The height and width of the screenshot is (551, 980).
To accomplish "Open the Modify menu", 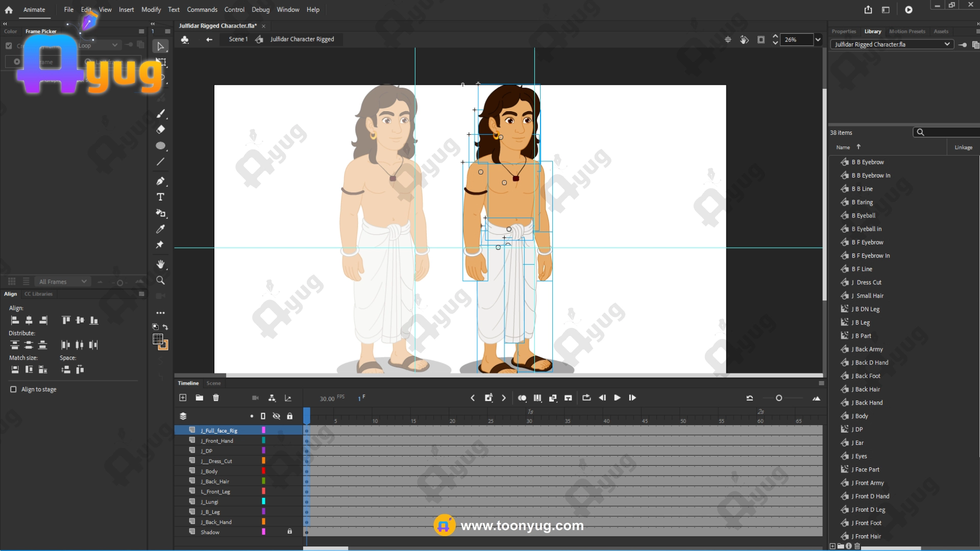I will pyautogui.click(x=151, y=10).
